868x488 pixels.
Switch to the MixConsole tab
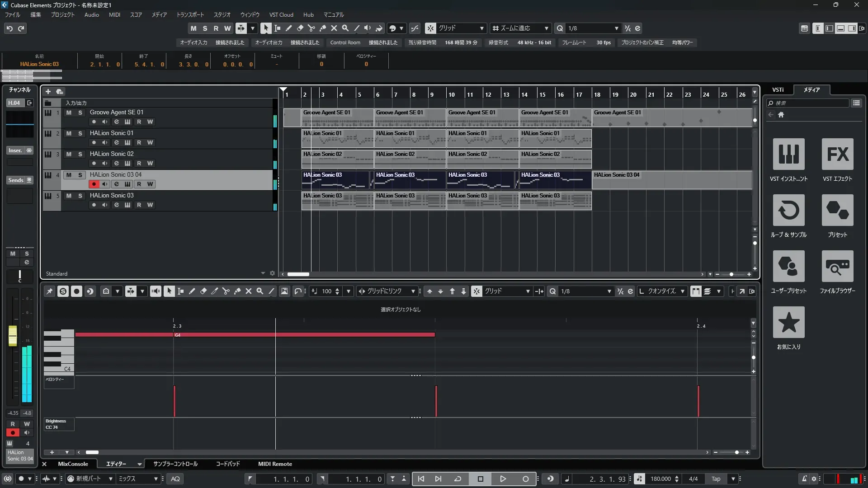coord(73,464)
